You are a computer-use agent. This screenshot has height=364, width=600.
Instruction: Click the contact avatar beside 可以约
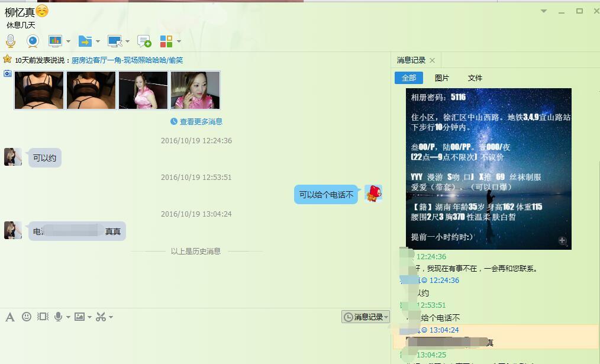click(x=12, y=157)
